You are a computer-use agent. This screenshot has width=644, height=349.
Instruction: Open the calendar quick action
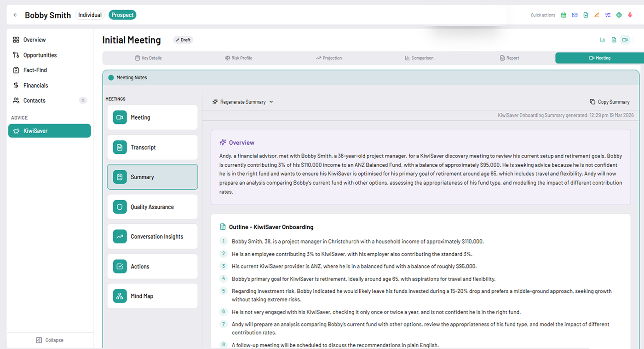click(x=563, y=15)
